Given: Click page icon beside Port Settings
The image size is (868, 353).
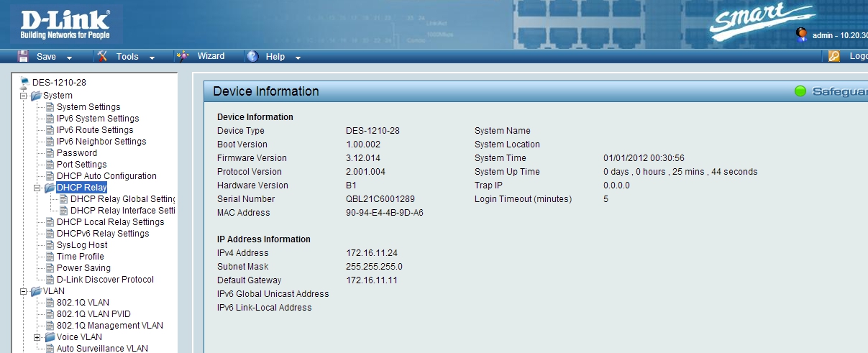Looking at the screenshot, I should click(x=50, y=164).
